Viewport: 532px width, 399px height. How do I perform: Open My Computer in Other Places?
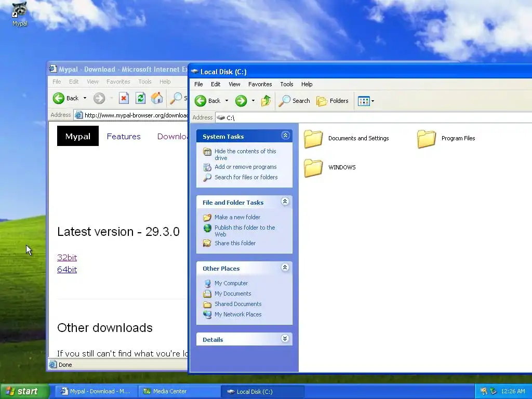click(231, 283)
